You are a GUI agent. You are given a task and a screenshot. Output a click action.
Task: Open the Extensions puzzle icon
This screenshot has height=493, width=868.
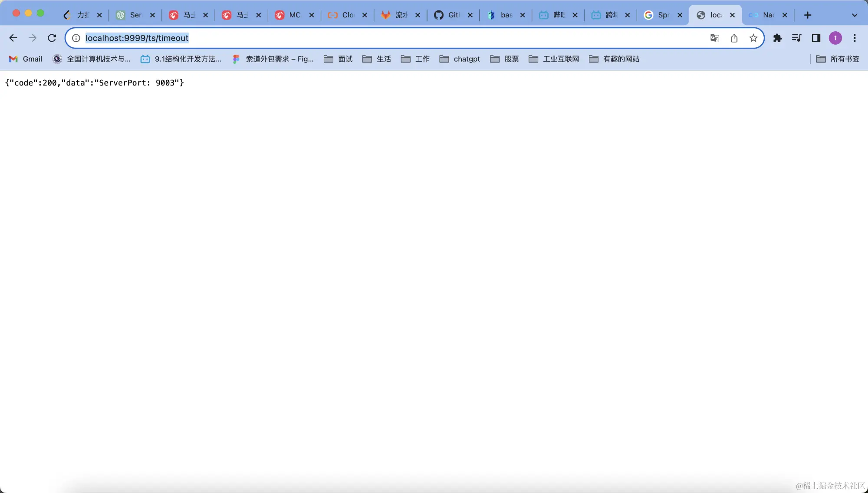(777, 38)
